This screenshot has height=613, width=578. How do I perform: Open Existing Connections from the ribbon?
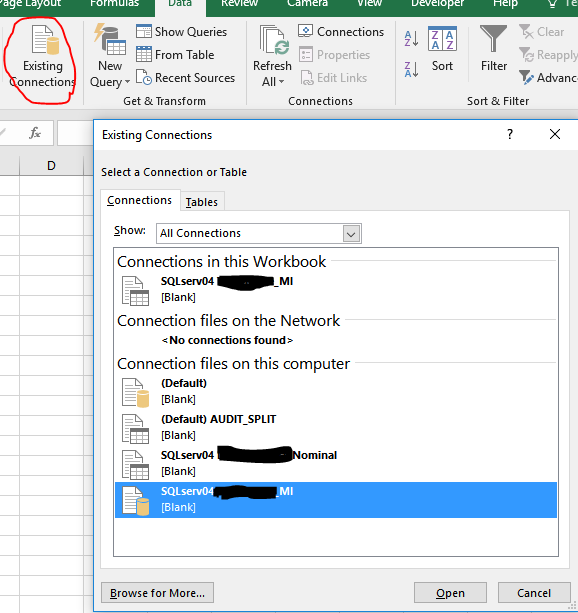coord(42,57)
